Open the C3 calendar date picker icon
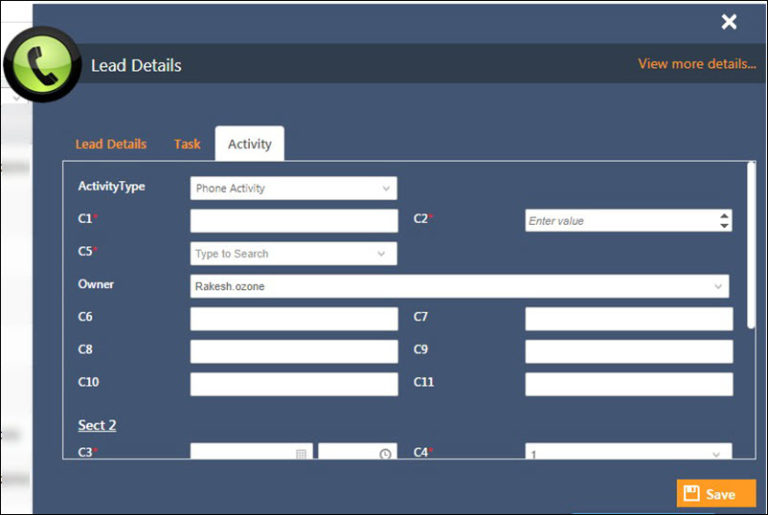Image resolution: width=768 pixels, height=515 pixels. pyautogui.click(x=301, y=454)
